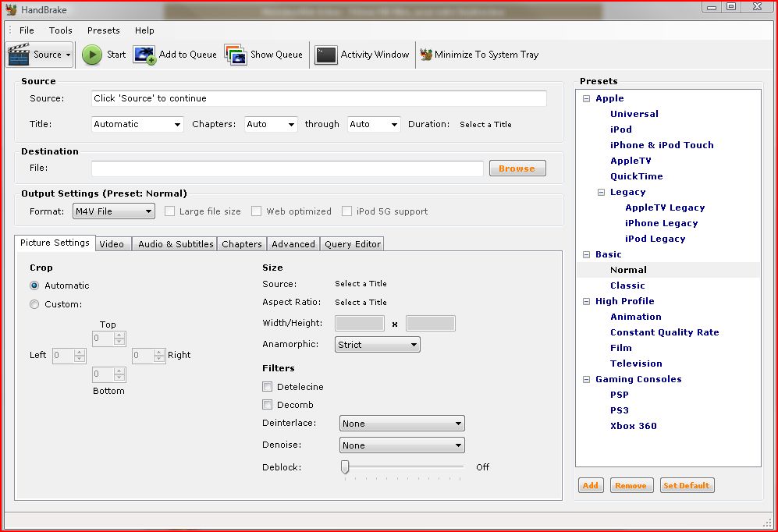
Task: Enable iPod 5G support checkbox
Action: pyautogui.click(x=346, y=211)
